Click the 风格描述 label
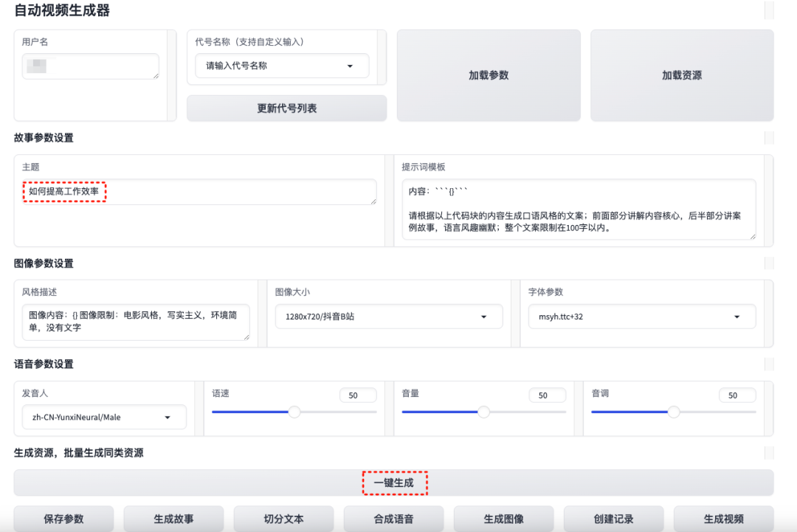This screenshot has width=797, height=532. [39, 292]
